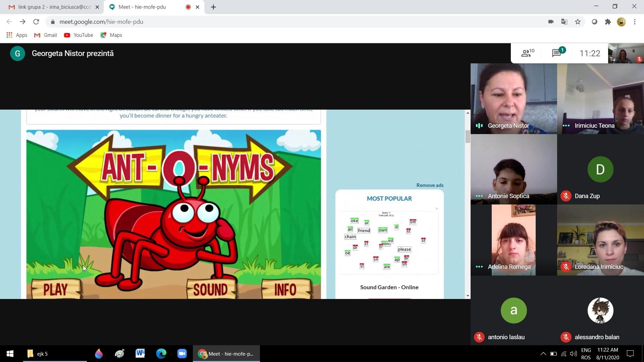Open the Chrome extensions puzzle icon
This screenshot has height=362, width=644.
(x=608, y=22)
